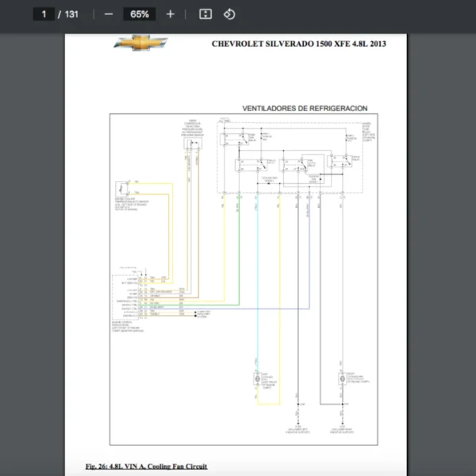Image resolution: width=476 pixels, height=476 pixels.
Task: Edit the current page number field
Action: tap(44, 14)
